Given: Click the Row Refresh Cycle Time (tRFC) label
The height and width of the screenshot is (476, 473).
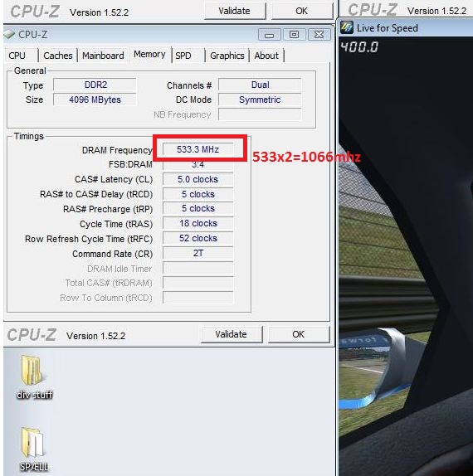Looking at the screenshot, I should 89,239.
